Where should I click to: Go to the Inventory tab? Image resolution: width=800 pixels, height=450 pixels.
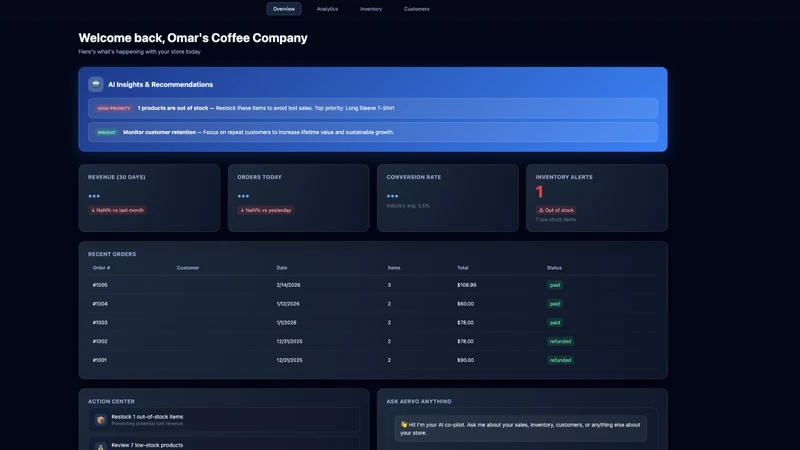(x=371, y=9)
